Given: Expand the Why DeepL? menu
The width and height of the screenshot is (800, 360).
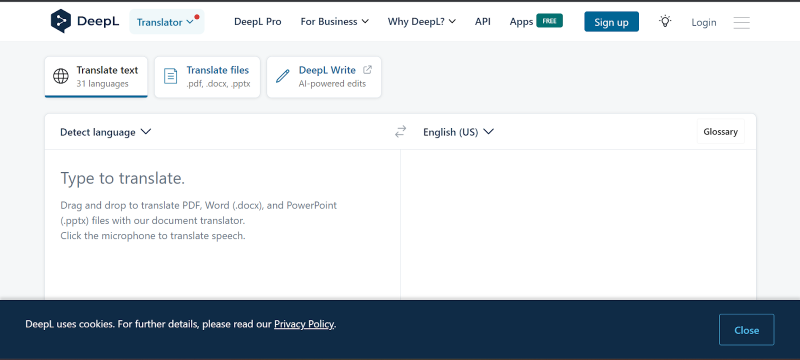Looking at the screenshot, I should pyautogui.click(x=422, y=21).
